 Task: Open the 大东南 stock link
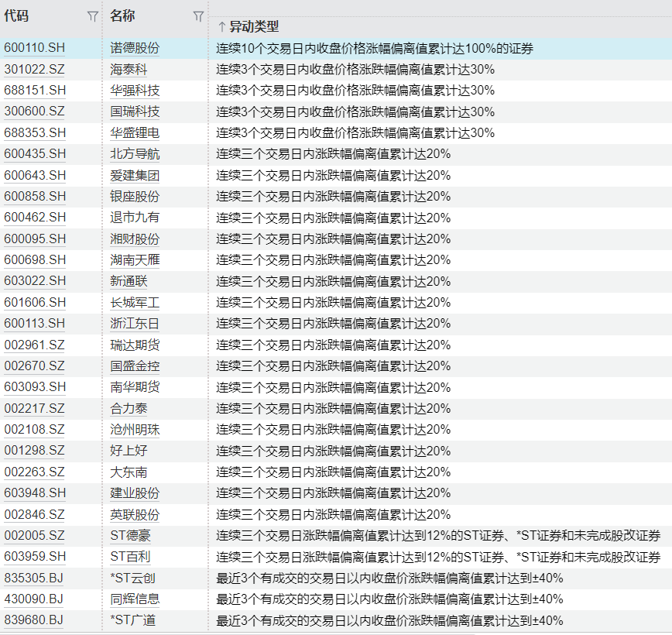(129, 472)
